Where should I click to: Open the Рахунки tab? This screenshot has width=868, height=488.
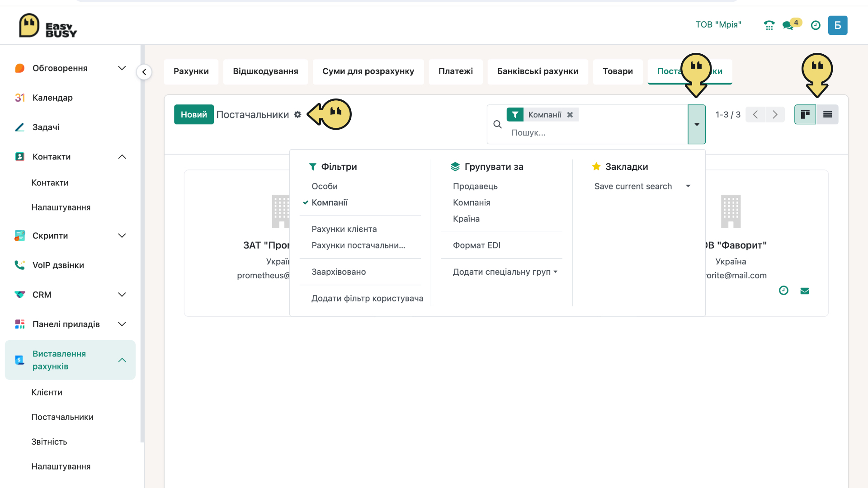[x=191, y=71]
